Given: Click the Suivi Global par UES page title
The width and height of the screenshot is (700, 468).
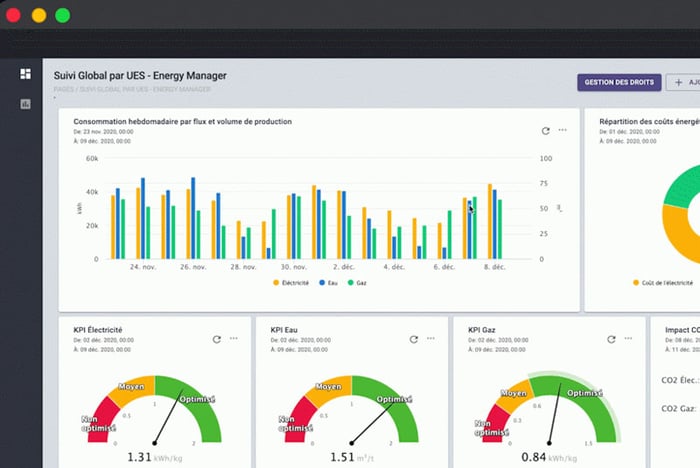Looking at the screenshot, I should [140, 75].
